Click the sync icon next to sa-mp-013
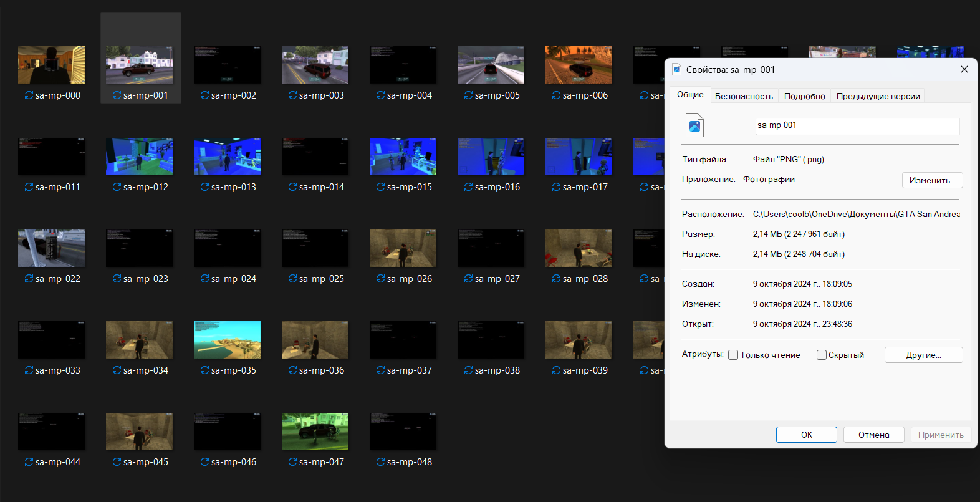 [204, 187]
